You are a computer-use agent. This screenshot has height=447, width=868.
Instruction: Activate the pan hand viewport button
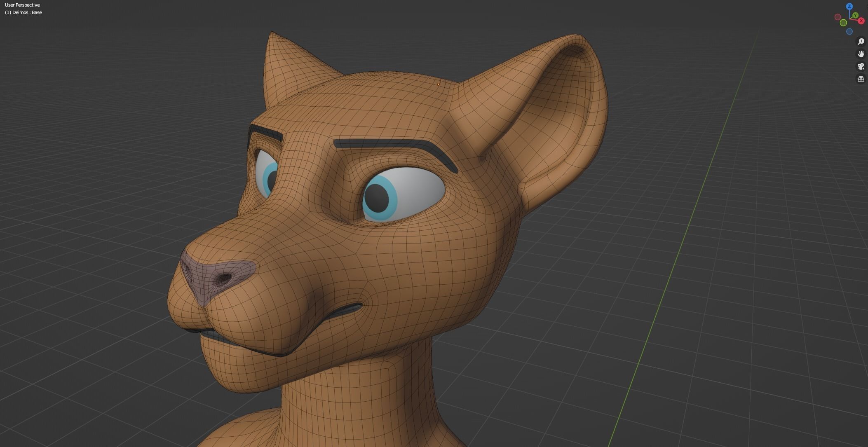[x=861, y=54]
